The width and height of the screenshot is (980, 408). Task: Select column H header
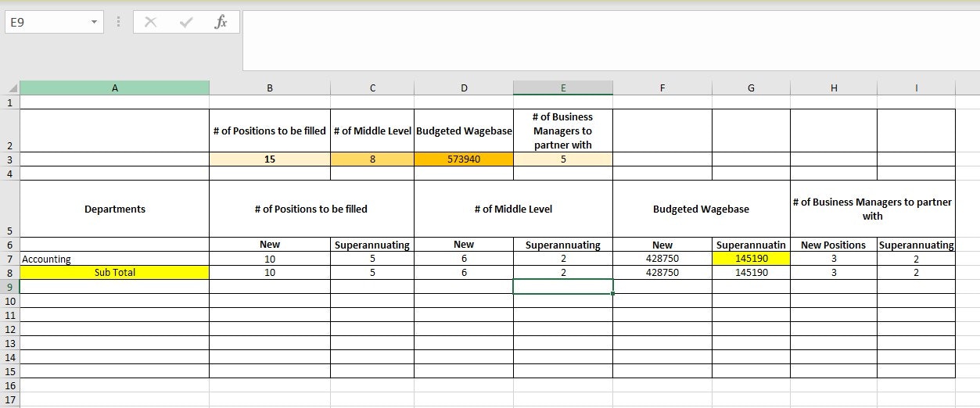pyautogui.click(x=834, y=88)
